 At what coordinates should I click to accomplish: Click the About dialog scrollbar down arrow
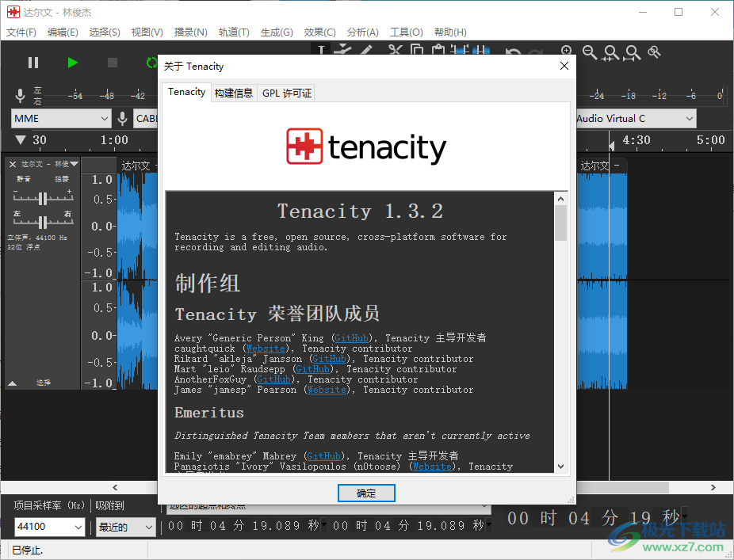(x=560, y=467)
